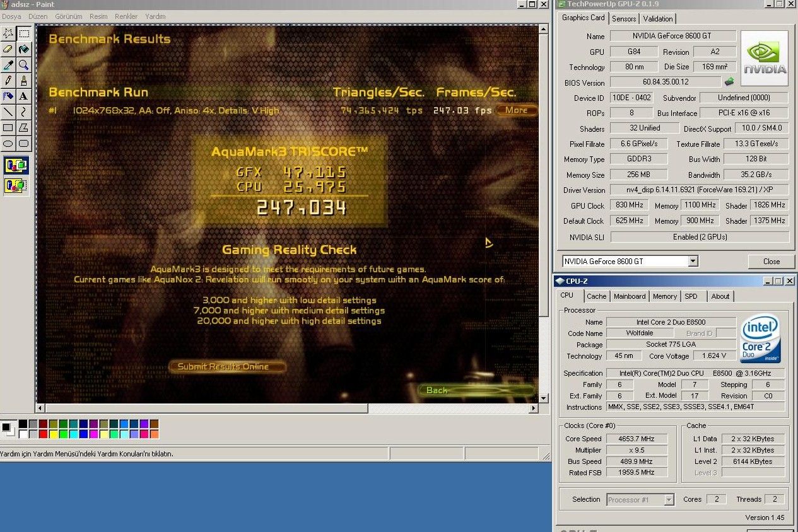
Task: Click the GPU Clock value 830 MHz
Action: [x=628, y=205]
